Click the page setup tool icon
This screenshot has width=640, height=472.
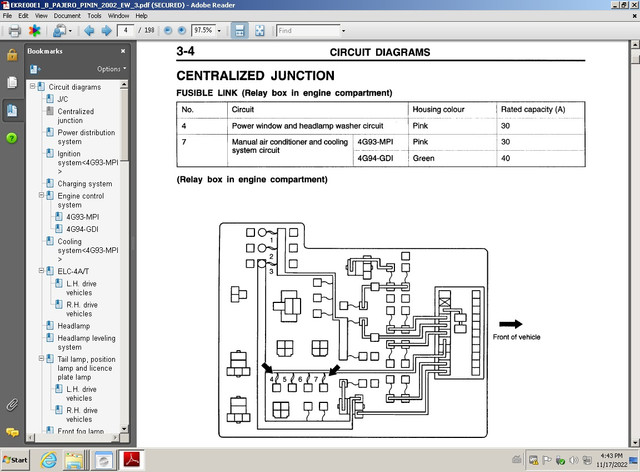[x=60, y=31]
